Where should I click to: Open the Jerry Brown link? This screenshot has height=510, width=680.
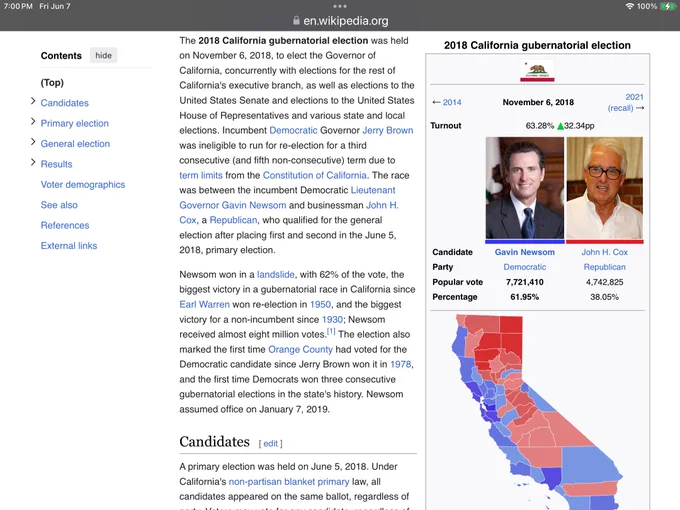[388, 130]
